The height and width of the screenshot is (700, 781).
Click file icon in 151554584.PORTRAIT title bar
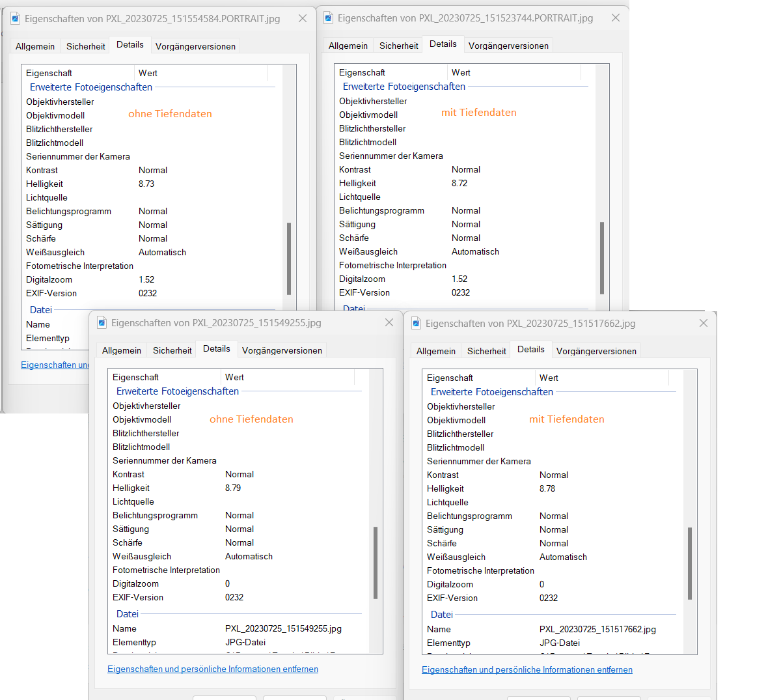(16, 18)
